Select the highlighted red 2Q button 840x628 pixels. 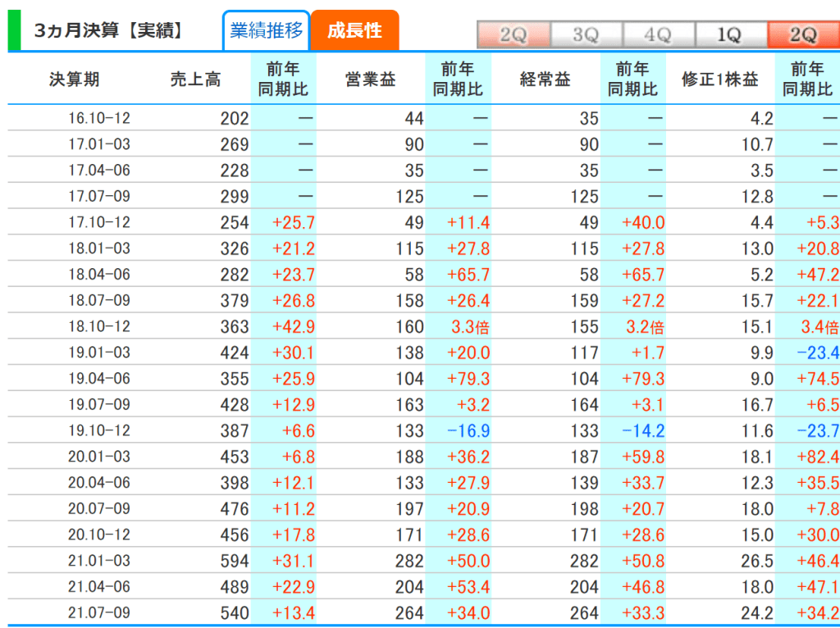coord(803,35)
